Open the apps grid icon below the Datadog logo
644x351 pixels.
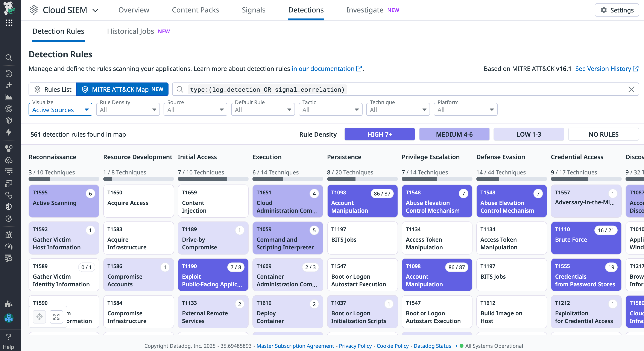click(x=9, y=23)
